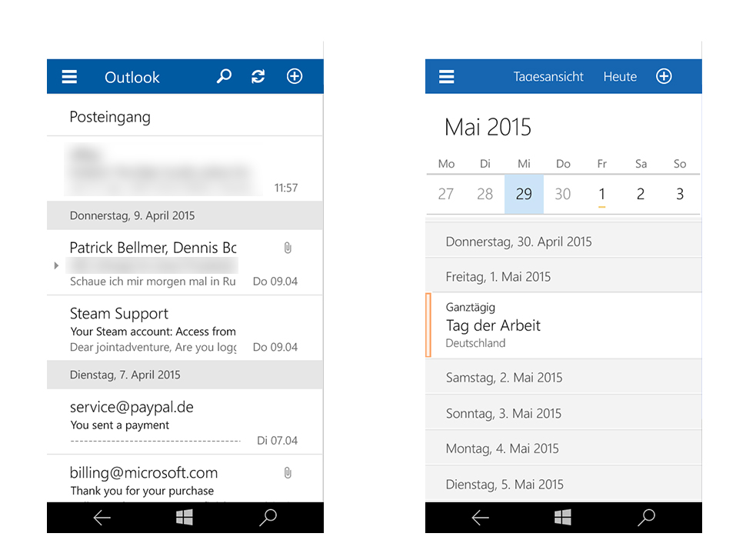Select the Donnerstag, 9. April 2015 group header
This screenshot has height=560, width=746.
tap(185, 215)
